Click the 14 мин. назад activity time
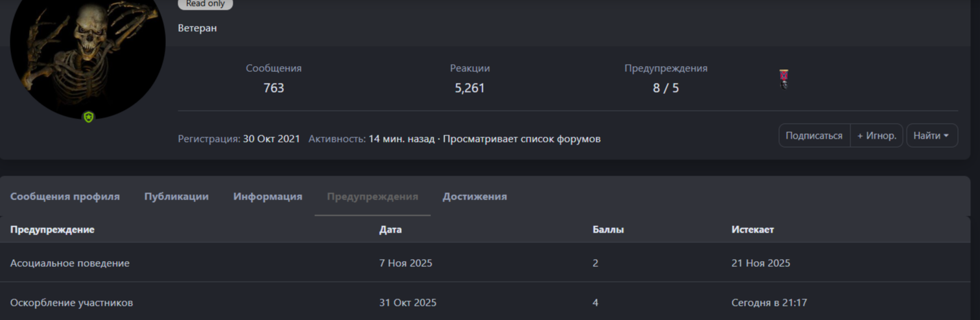 pyautogui.click(x=401, y=139)
